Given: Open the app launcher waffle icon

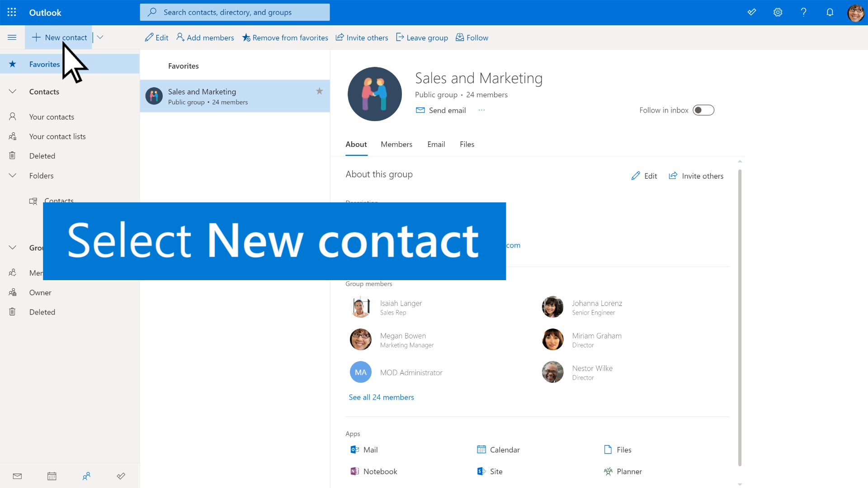Looking at the screenshot, I should [12, 12].
